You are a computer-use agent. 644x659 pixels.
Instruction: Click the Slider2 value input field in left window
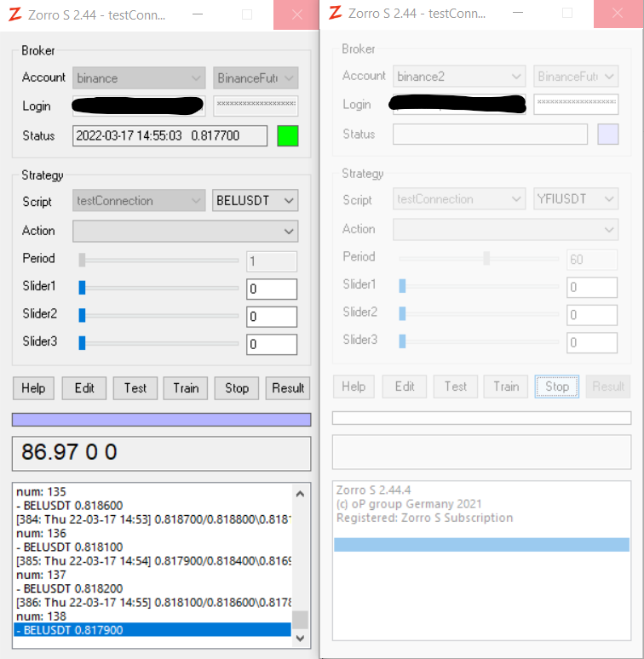(x=272, y=317)
